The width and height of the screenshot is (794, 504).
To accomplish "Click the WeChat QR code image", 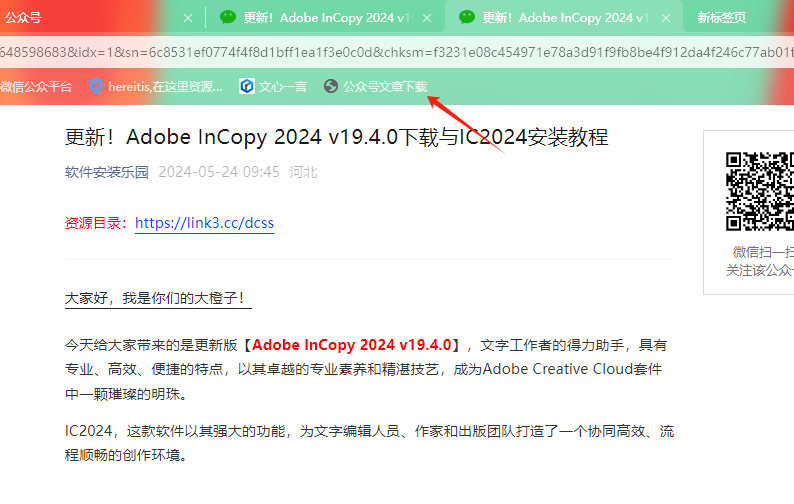I will 760,191.
